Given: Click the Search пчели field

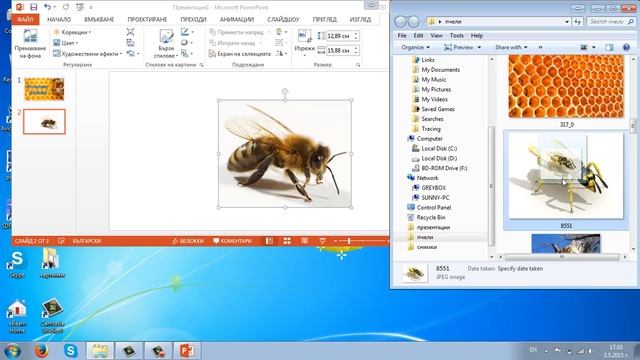Looking at the screenshot, I should point(610,22).
